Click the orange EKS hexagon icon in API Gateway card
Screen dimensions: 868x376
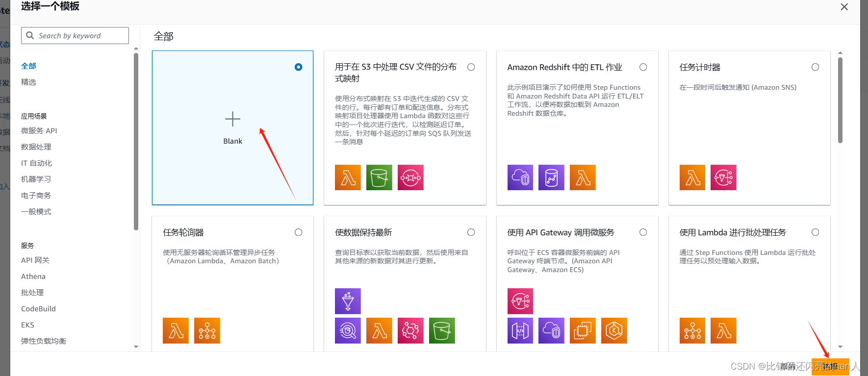pyautogui.click(x=614, y=330)
